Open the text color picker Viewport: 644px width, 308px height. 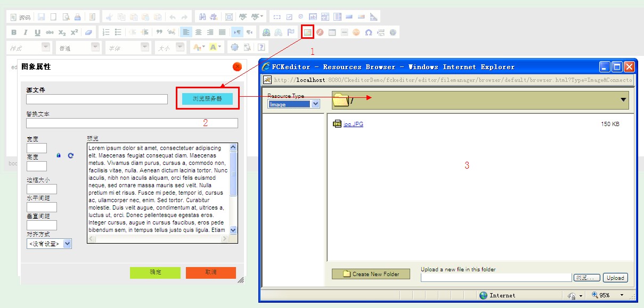click(198, 47)
